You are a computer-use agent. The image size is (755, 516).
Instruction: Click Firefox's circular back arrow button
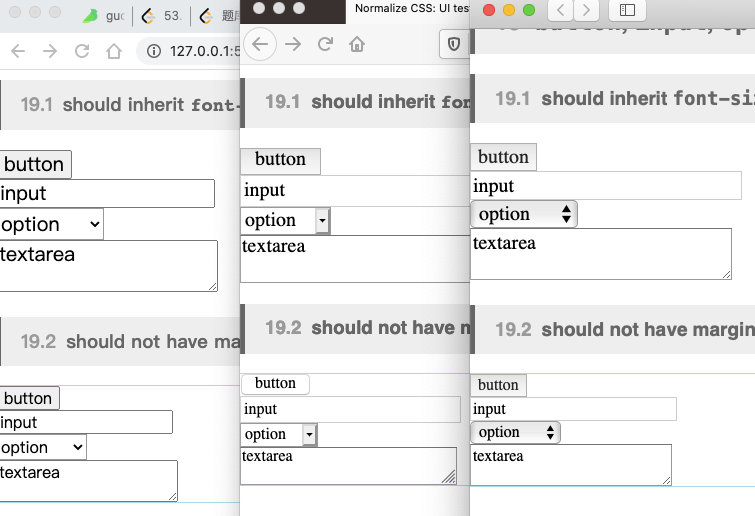pyautogui.click(x=260, y=44)
